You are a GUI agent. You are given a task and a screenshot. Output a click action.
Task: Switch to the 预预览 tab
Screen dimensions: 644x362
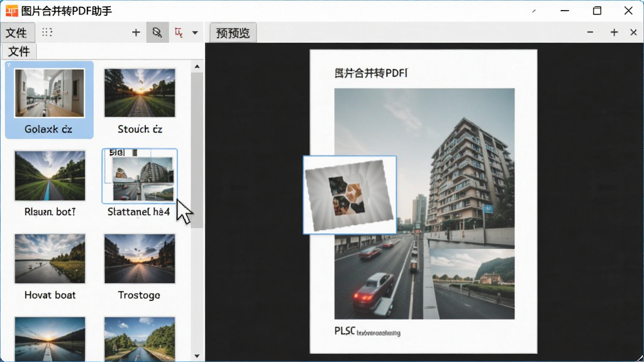pyautogui.click(x=233, y=33)
